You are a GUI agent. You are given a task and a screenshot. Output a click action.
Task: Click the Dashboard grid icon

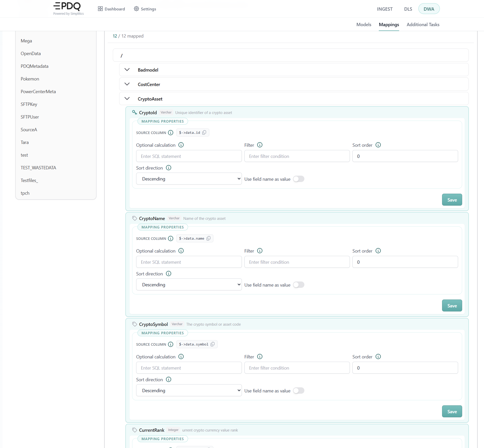[100, 9]
